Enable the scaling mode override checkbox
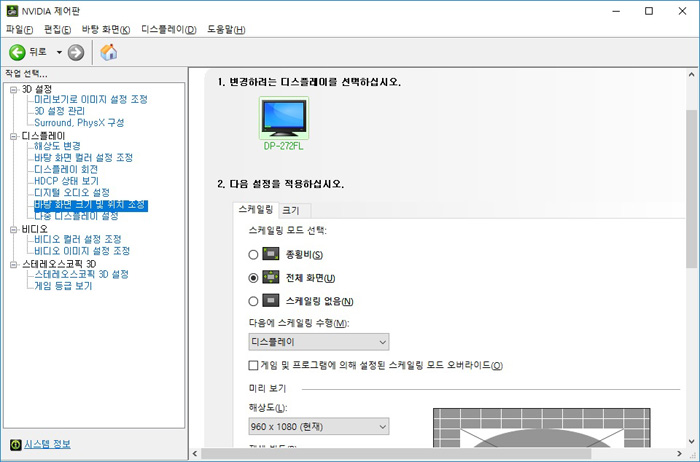 (x=253, y=366)
